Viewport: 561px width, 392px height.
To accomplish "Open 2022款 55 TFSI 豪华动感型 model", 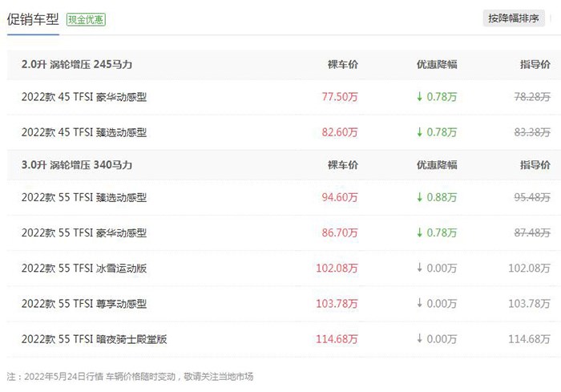I will tap(84, 232).
